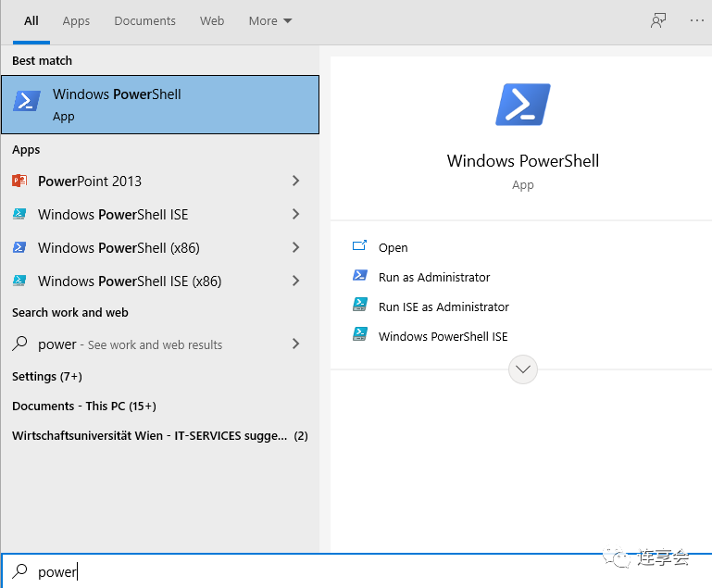Screen dimensions: 712x588
Task: Expand Windows PowerShell (x86) options arrow
Action: tap(295, 247)
